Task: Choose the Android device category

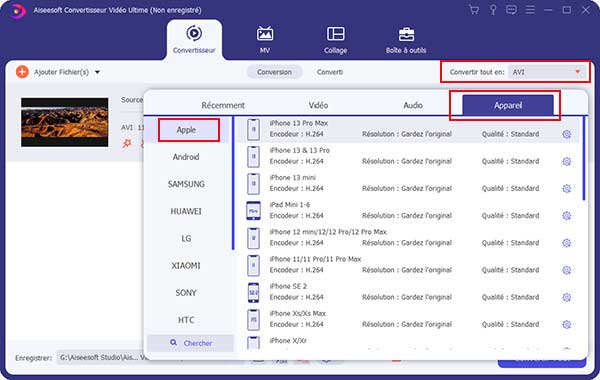Action: pos(186,157)
